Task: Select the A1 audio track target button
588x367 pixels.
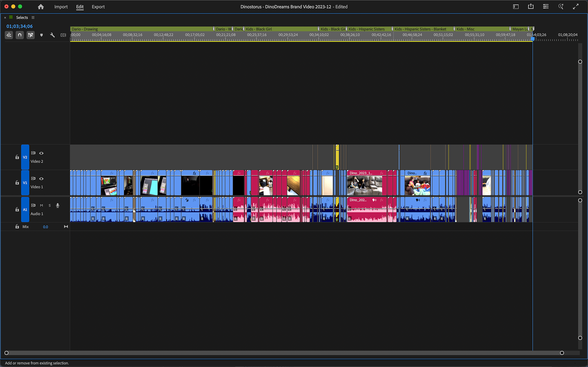Action: (25, 209)
